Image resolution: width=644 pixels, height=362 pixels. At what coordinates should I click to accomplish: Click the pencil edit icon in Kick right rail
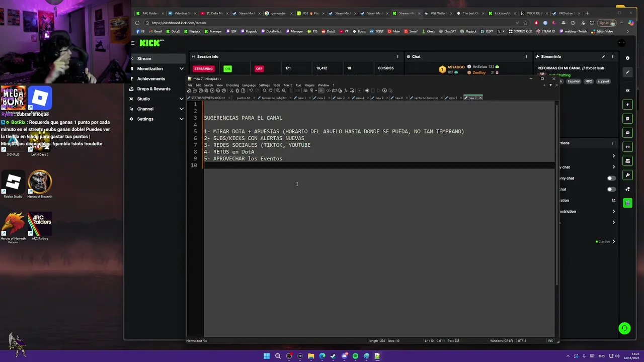627,72
